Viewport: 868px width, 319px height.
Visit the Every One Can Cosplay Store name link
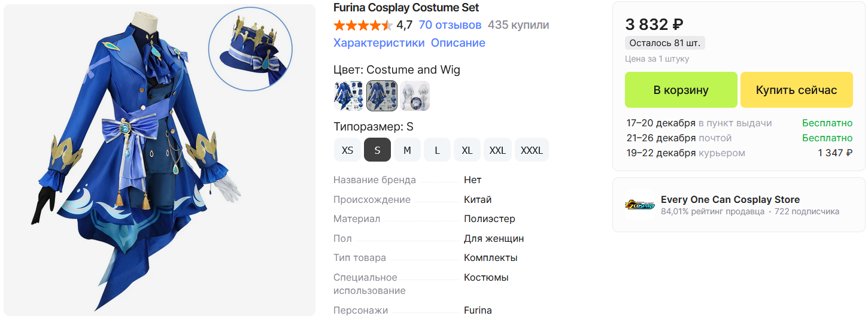(730, 200)
